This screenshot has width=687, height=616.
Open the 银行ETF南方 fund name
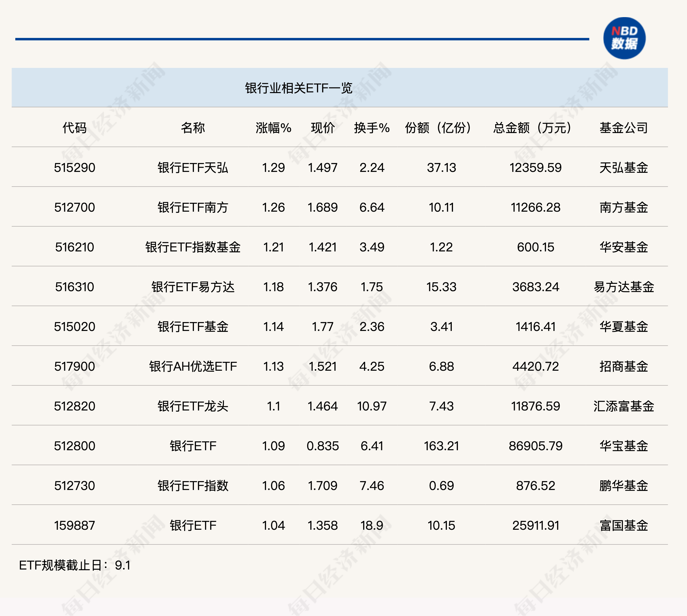[193, 207]
